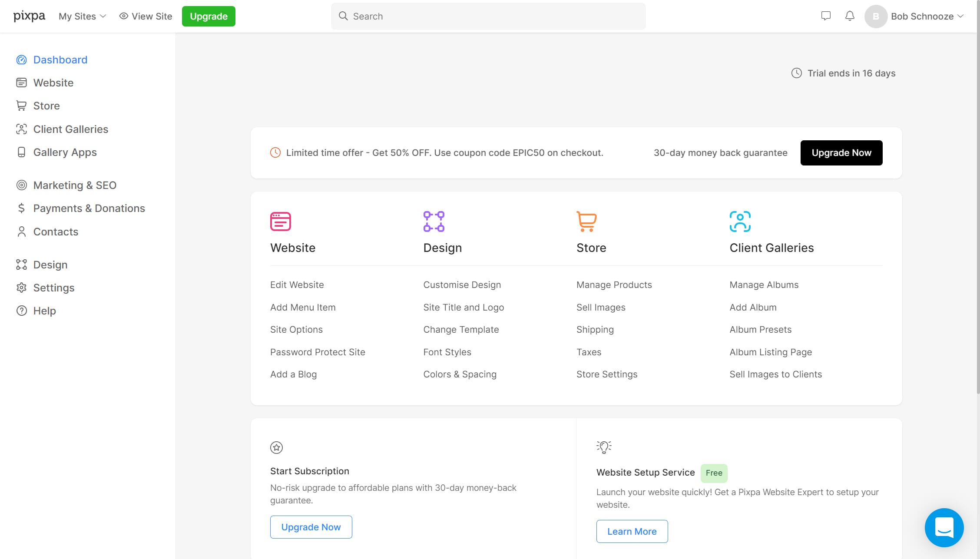The height and width of the screenshot is (559, 980).
Task: Click Add Menu Item link
Action: pyautogui.click(x=303, y=307)
